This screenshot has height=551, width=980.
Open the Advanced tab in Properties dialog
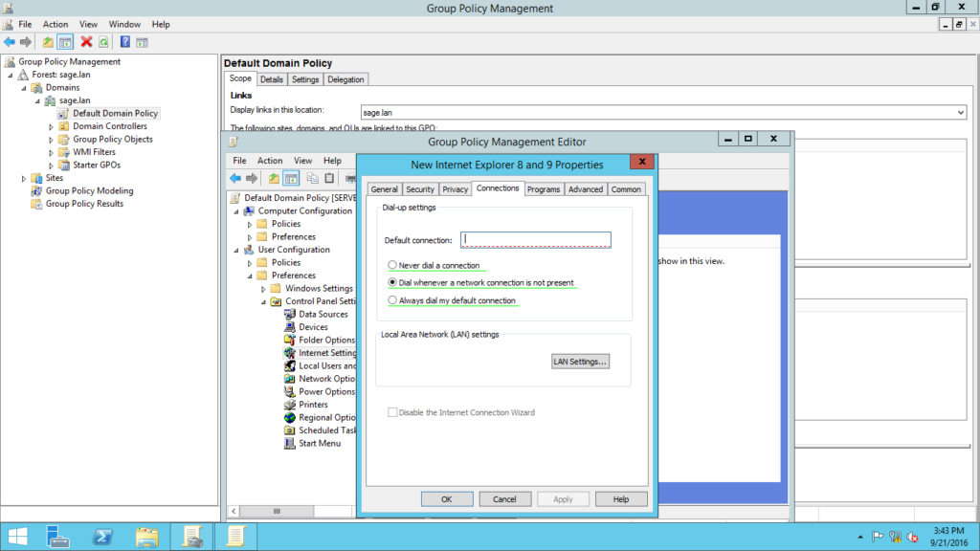point(585,189)
